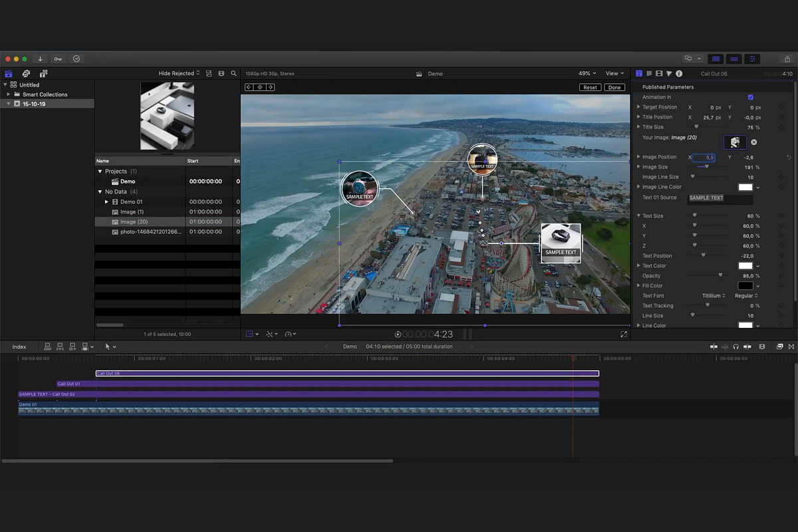Click the timeline headphones solo icon
798x532 pixels.
(735, 346)
